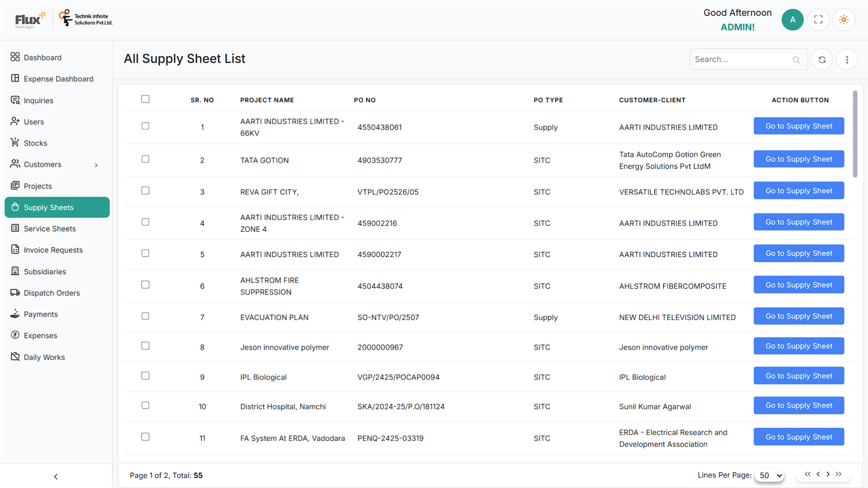Click the SR. NO column header
Image resolution: width=868 pixels, height=488 pixels.
click(x=202, y=100)
